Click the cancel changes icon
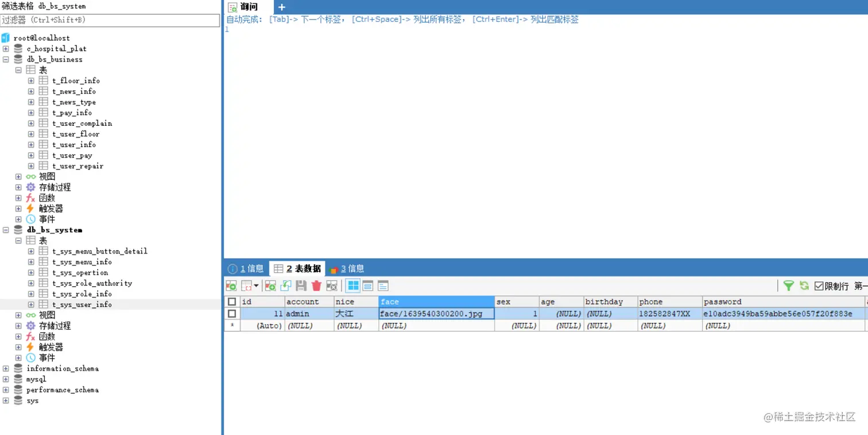The image size is (868, 435). pyautogui.click(x=332, y=286)
